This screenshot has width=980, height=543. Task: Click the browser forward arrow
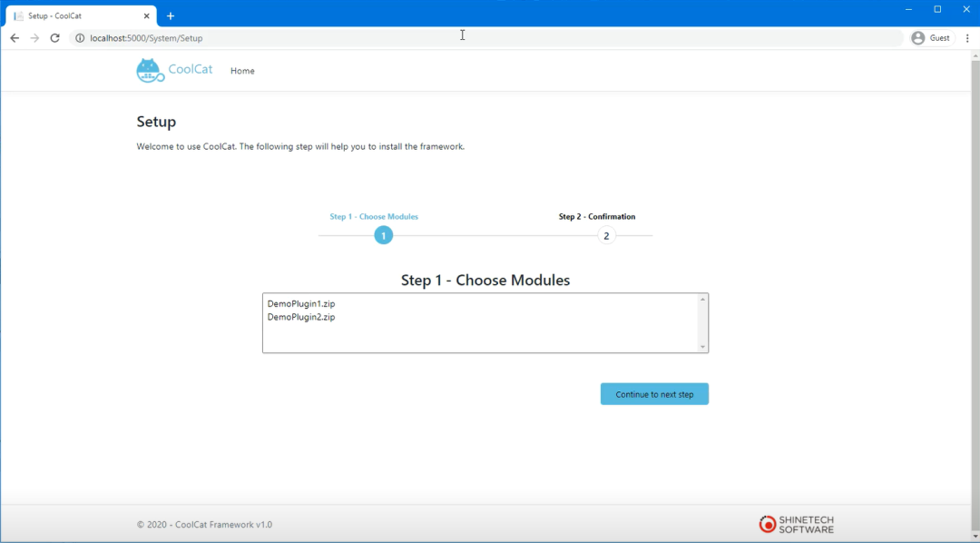click(x=35, y=38)
